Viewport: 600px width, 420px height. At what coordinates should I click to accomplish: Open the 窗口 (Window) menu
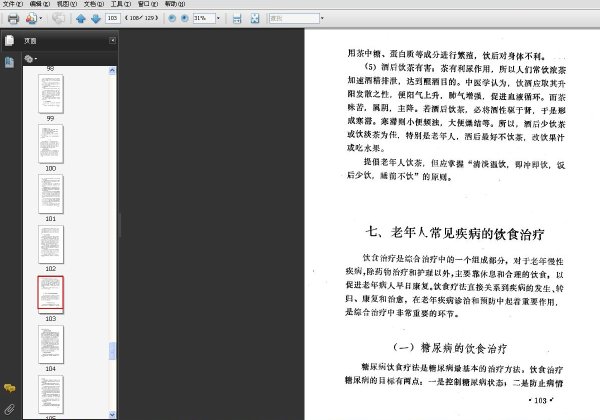point(148,4)
